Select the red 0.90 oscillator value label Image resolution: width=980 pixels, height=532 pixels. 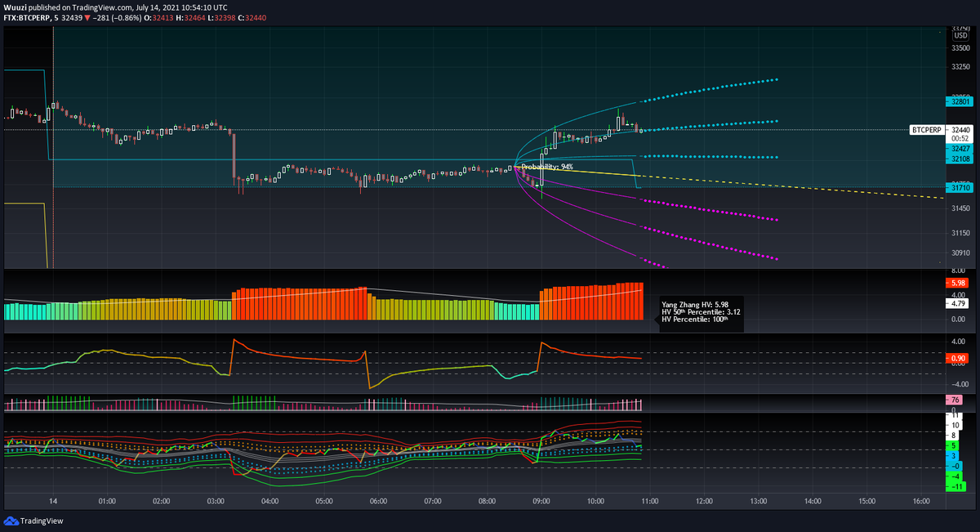(x=957, y=359)
